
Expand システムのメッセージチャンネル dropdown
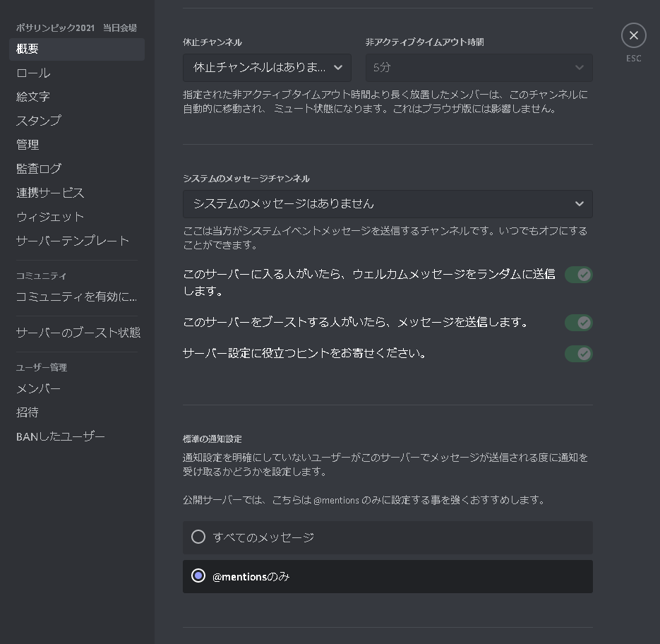coord(388,204)
